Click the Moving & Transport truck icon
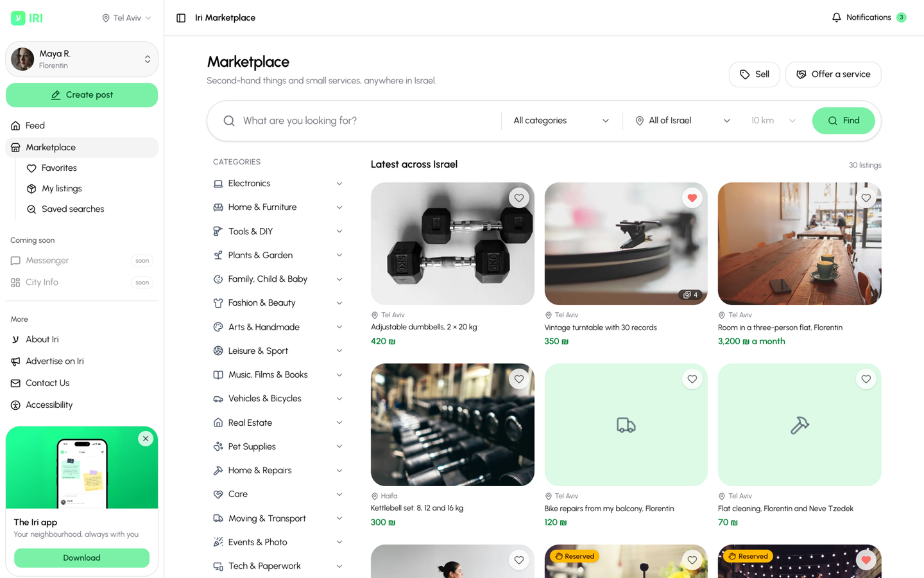Screen dimensions: 924x578 click(218, 518)
